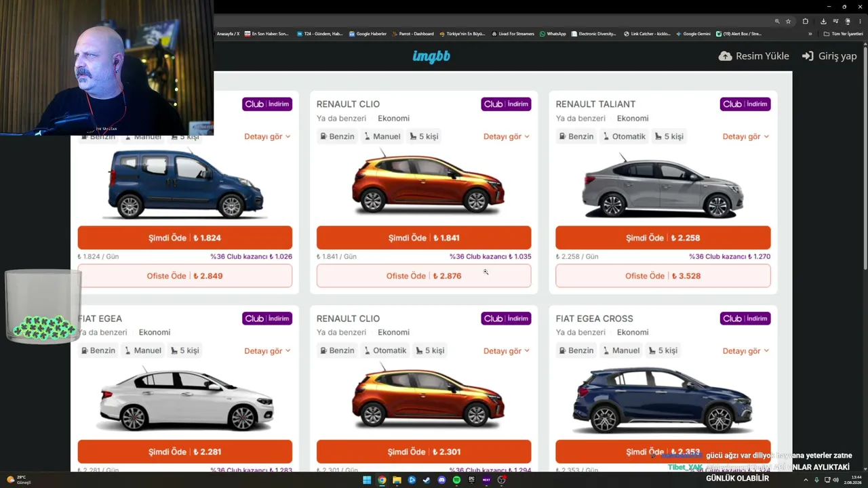
Task: Open Epic Games Launcher from the taskbar
Action: point(471,480)
